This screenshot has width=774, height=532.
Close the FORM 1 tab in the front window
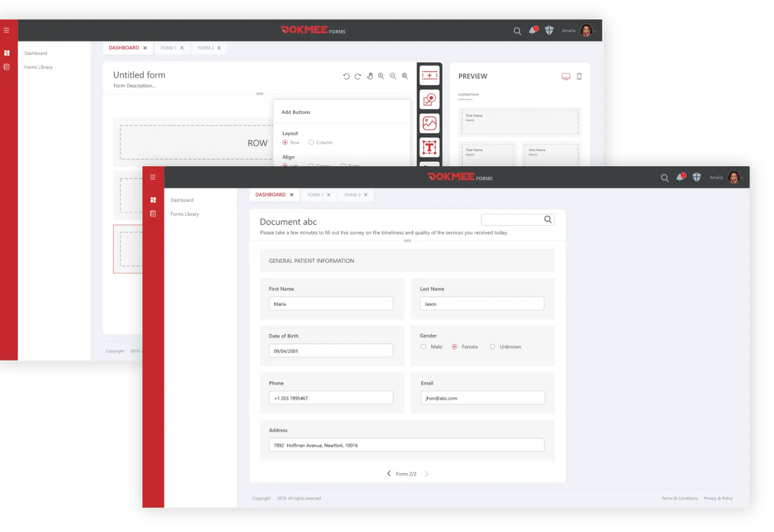click(329, 195)
